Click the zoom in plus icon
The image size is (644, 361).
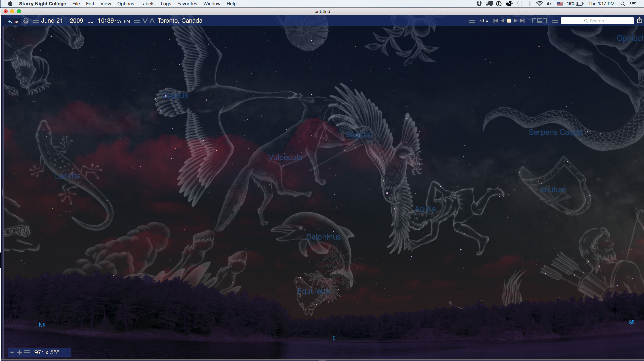pos(19,352)
